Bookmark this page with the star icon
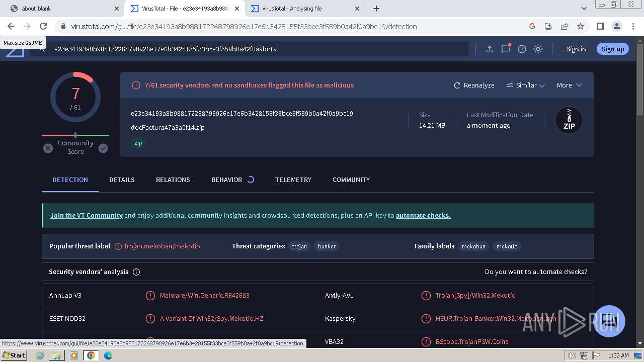The width and height of the screenshot is (644, 362). [x=581, y=26]
